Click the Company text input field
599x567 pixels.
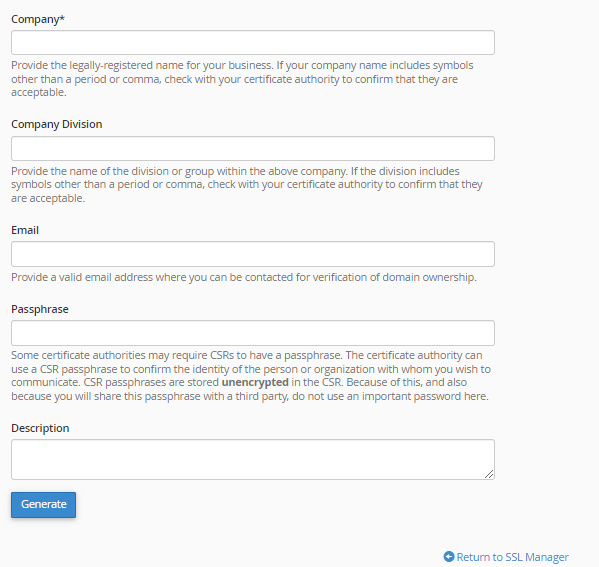253,42
